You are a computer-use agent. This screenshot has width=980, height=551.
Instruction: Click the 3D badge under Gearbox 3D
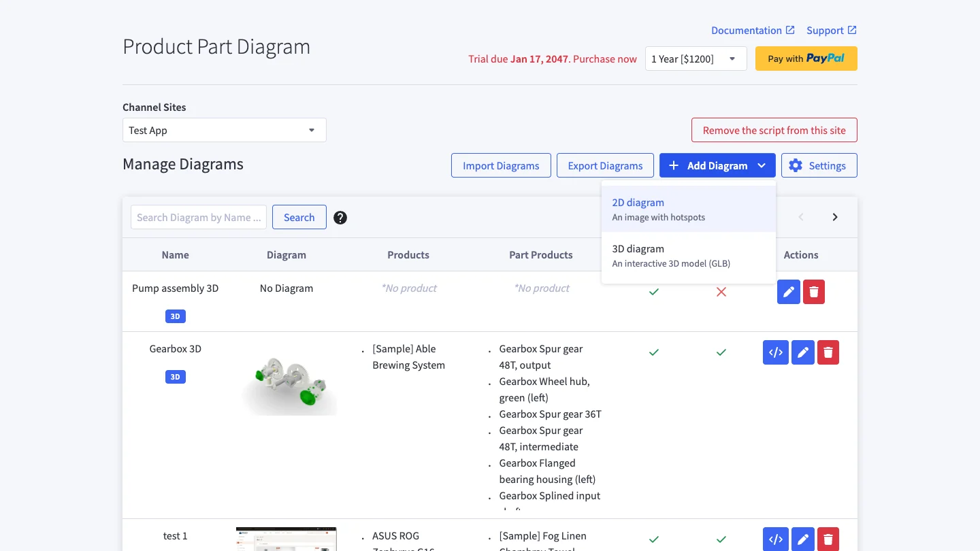(x=176, y=377)
